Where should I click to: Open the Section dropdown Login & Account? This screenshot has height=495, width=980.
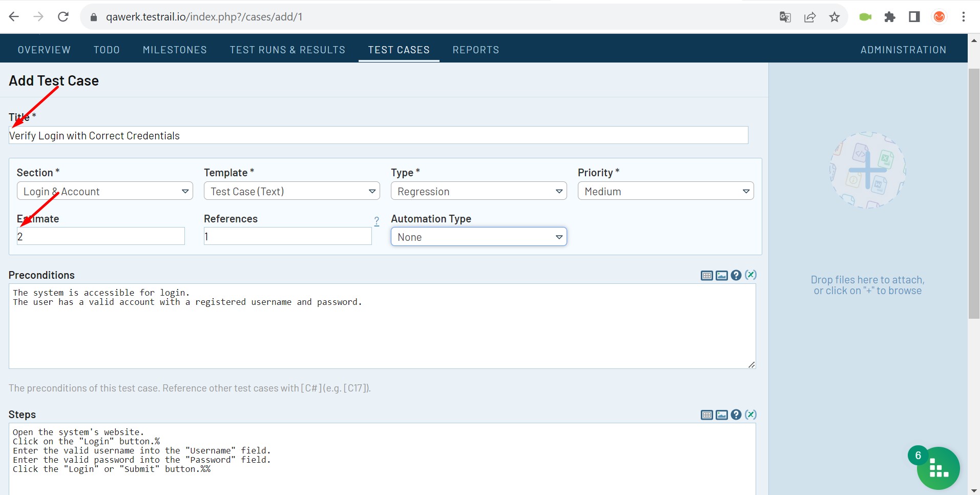(105, 191)
